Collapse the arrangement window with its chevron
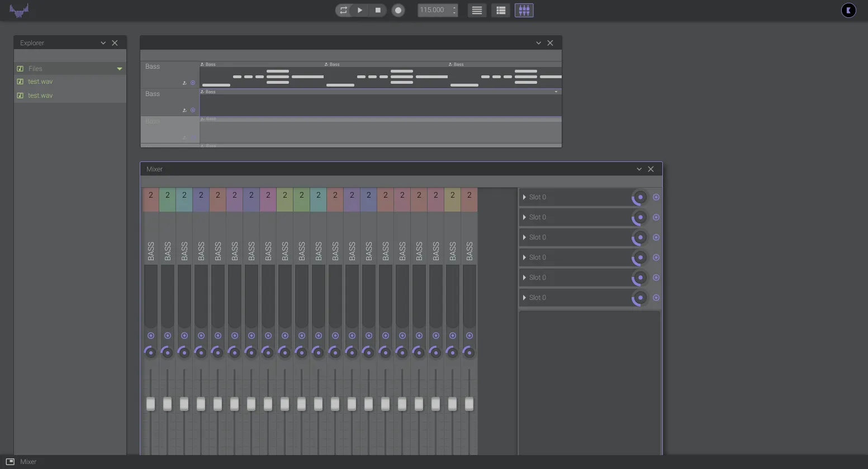Image resolution: width=868 pixels, height=469 pixels. 538,43
